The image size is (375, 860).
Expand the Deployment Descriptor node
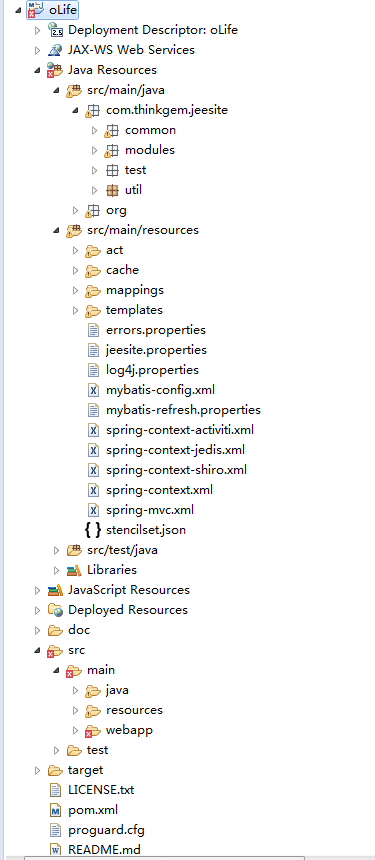click(37, 30)
